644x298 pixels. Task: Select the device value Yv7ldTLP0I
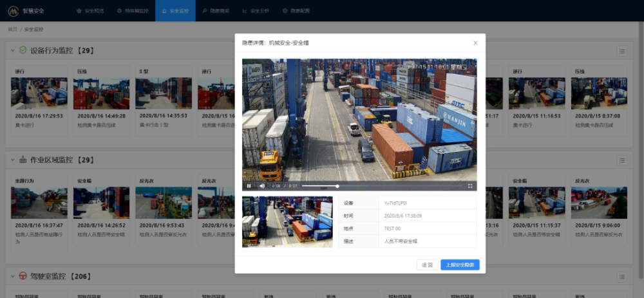click(395, 203)
